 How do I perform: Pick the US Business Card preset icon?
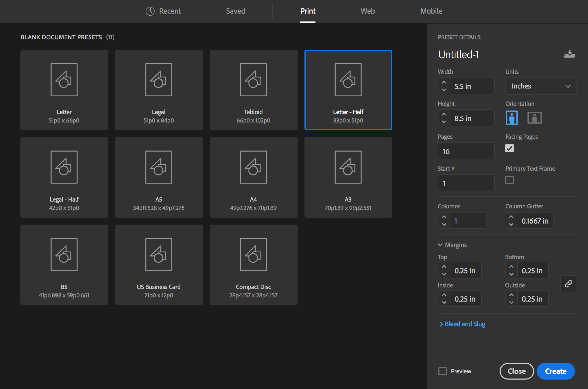point(159,254)
